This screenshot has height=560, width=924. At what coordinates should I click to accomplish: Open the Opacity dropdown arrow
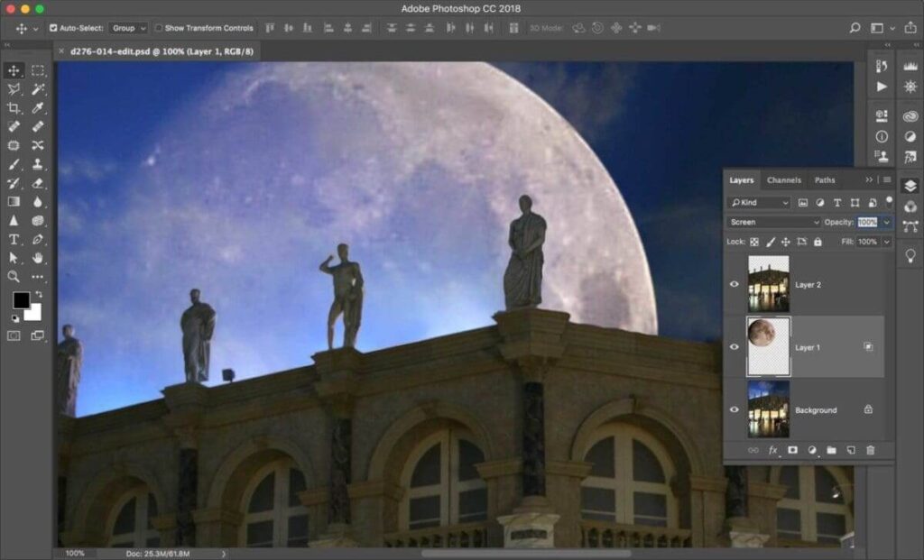[888, 220]
